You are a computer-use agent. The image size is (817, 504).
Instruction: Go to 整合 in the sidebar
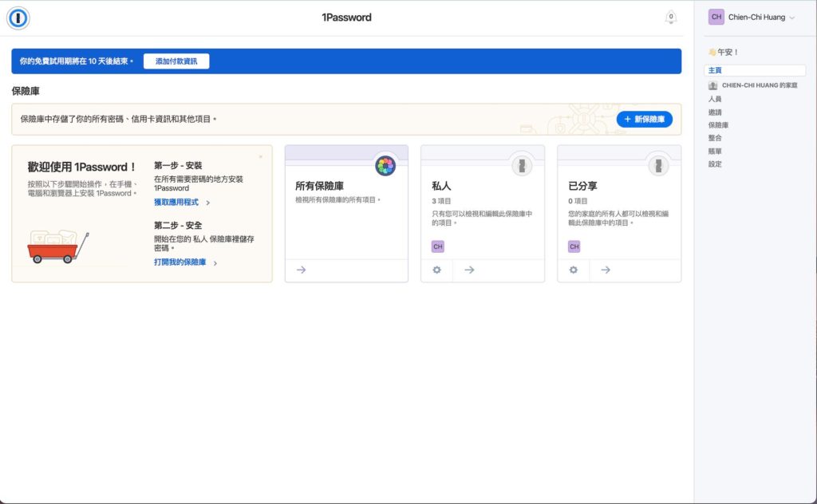point(715,137)
